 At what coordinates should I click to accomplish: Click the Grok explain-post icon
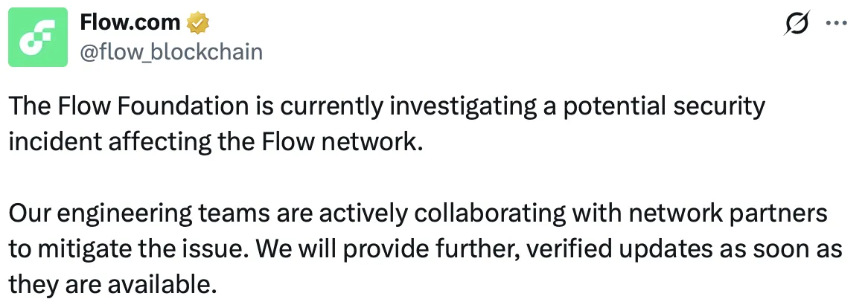point(797,25)
